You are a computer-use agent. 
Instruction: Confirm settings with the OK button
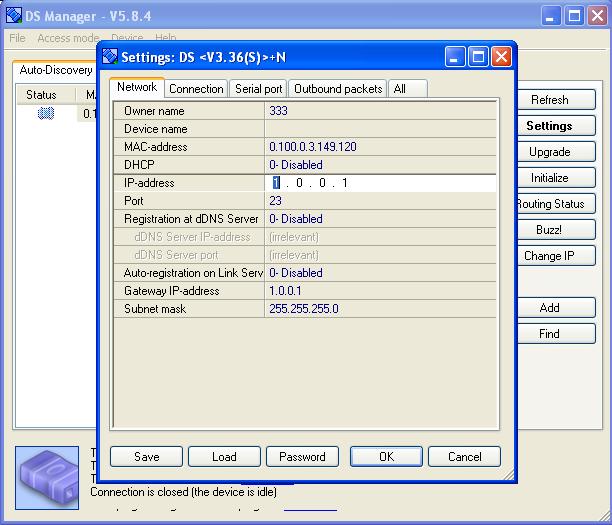tap(386, 457)
